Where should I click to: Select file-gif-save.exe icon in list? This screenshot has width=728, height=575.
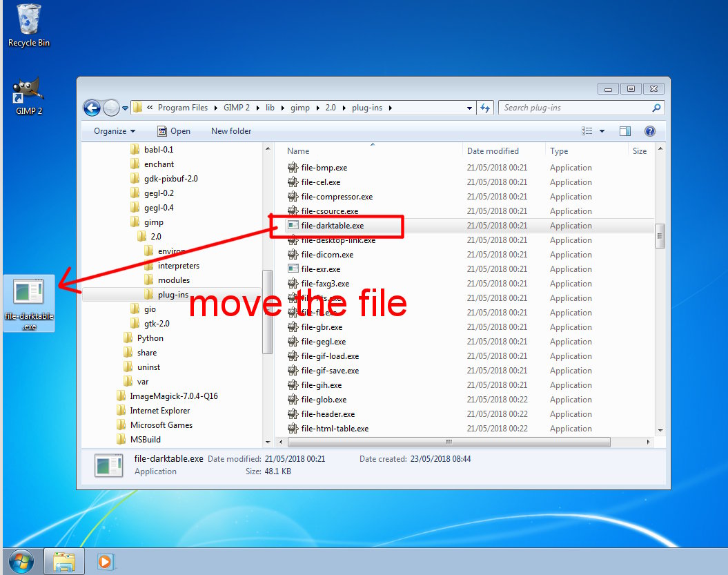(293, 370)
